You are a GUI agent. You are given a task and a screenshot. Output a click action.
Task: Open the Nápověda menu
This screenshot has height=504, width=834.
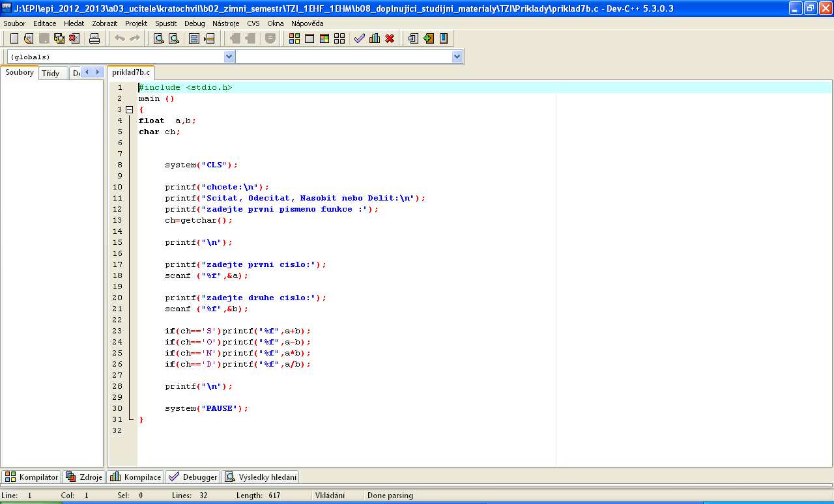pyautogui.click(x=308, y=23)
